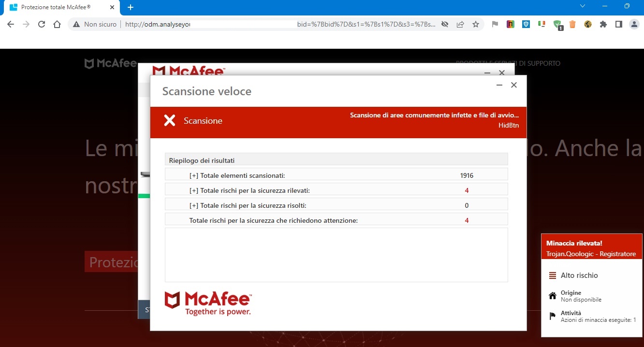Screen dimensions: 644x347
Task: Click the red 'Protezio...' button on the page
Action: (x=112, y=262)
